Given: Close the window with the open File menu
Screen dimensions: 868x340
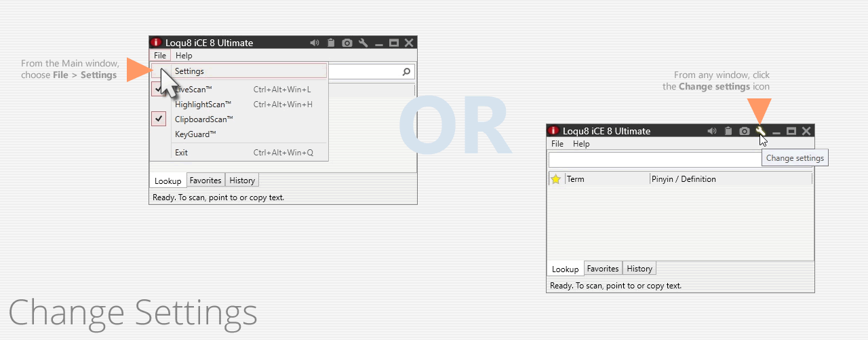Looking at the screenshot, I should (409, 43).
